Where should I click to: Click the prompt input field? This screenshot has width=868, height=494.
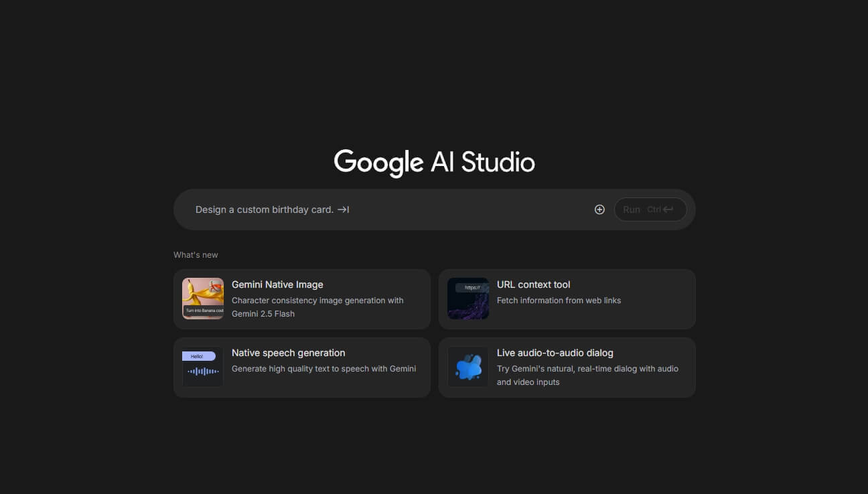click(402, 209)
